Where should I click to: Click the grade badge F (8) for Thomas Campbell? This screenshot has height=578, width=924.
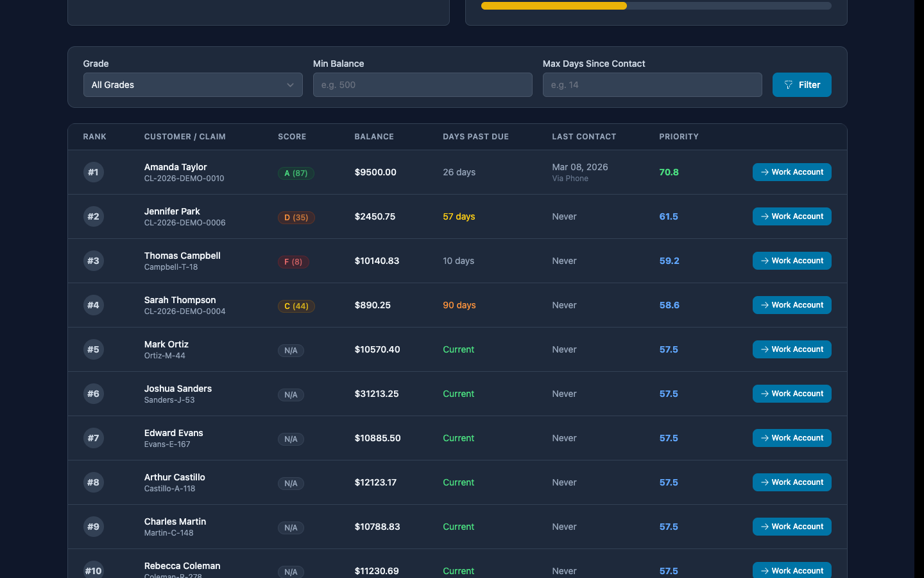pyautogui.click(x=293, y=261)
